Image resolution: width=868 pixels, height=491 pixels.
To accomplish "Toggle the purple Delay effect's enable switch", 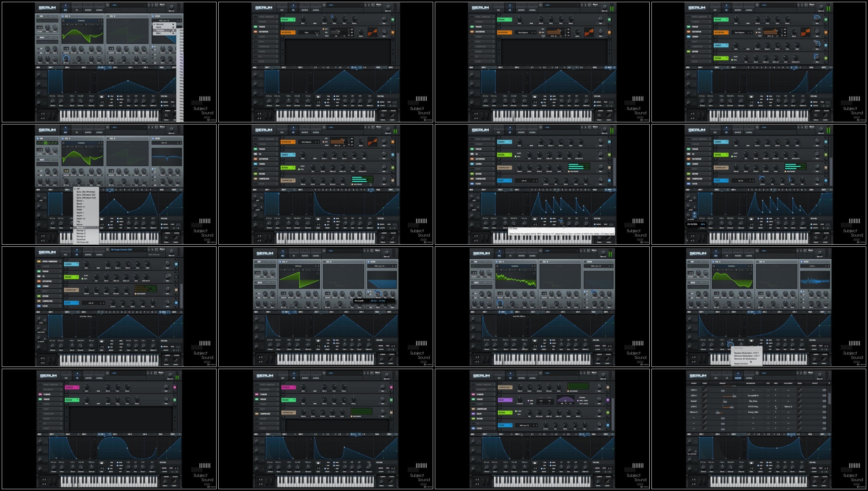I will (608, 400).
